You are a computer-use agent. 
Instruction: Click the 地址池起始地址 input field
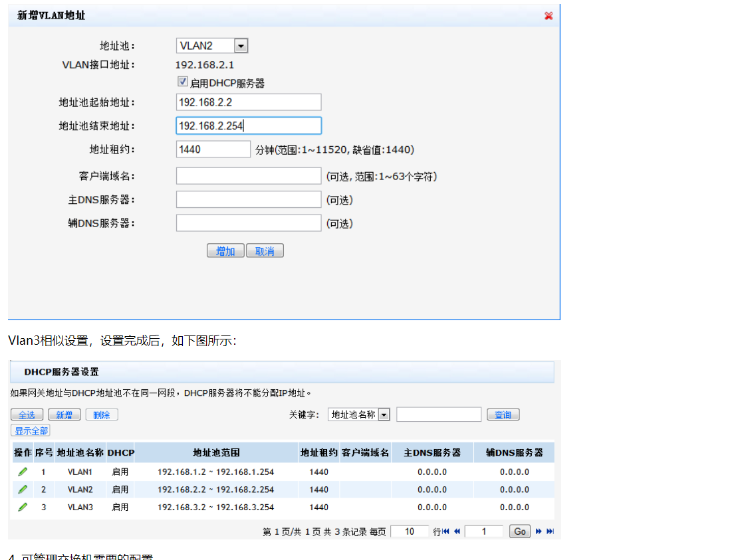(x=249, y=102)
